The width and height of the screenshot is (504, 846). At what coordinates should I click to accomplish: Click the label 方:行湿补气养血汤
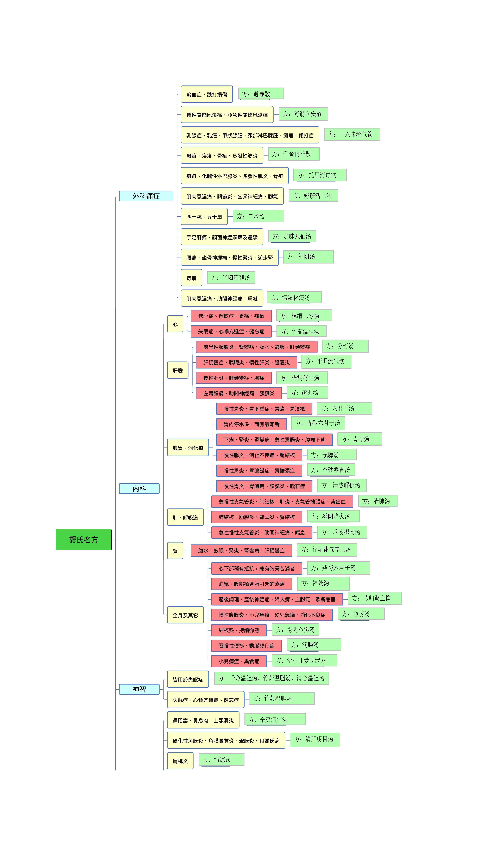[327, 549]
